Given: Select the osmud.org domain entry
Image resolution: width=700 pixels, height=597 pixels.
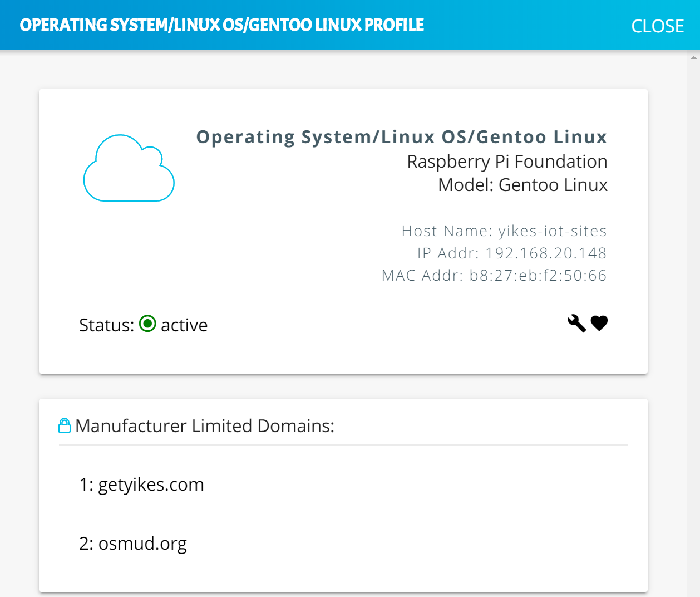Looking at the screenshot, I should (x=133, y=543).
